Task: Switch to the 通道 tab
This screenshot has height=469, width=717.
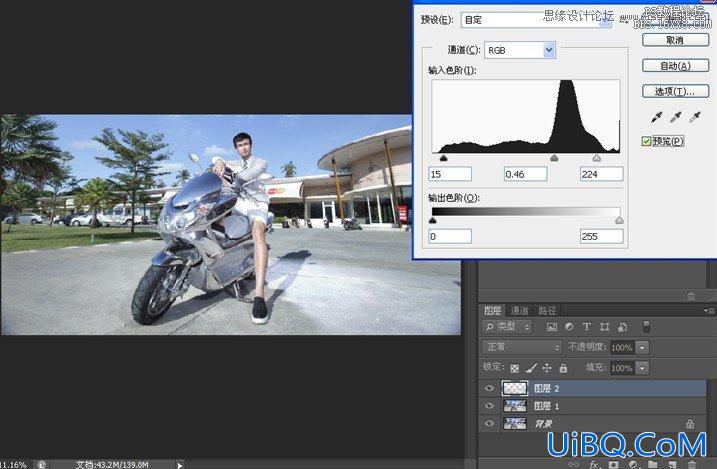Action: (x=519, y=311)
